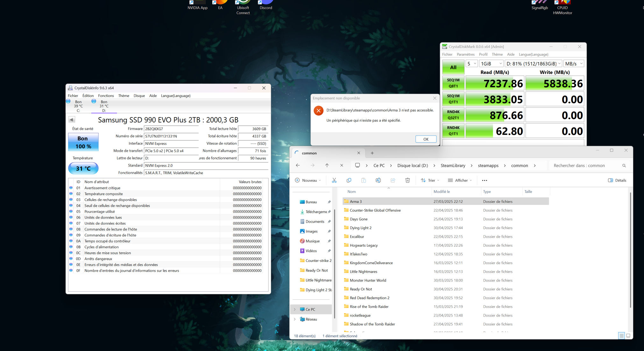Viewport: 644px width, 351px height.
Task: Click the 31 °C temperature indicator
Action: tap(83, 168)
